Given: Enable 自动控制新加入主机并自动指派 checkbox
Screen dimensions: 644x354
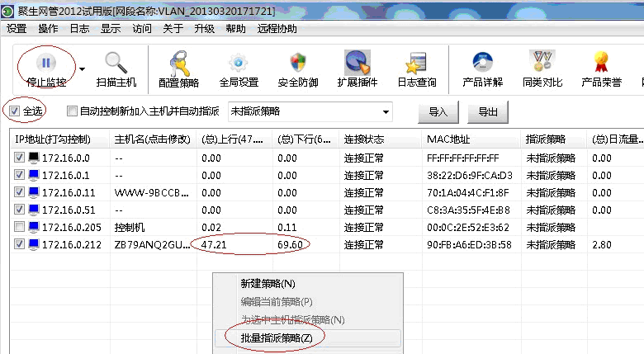Looking at the screenshot, I should pos(72,111).
